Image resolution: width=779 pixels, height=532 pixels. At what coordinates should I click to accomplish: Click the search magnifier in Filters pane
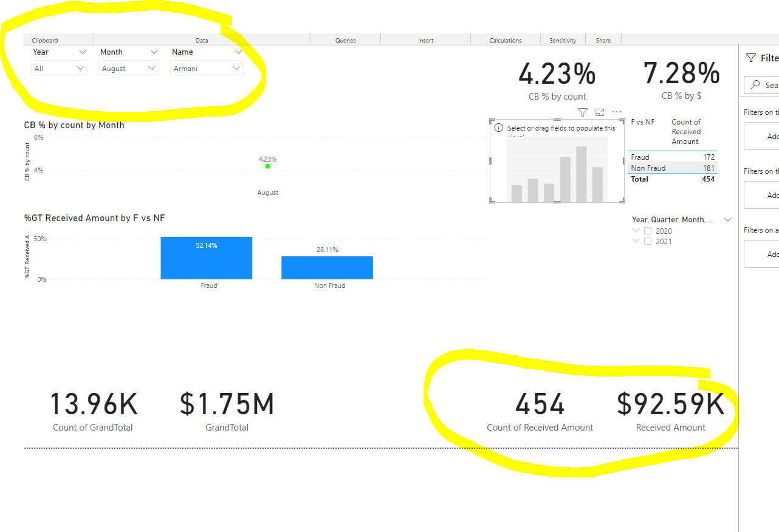point(756,85)
